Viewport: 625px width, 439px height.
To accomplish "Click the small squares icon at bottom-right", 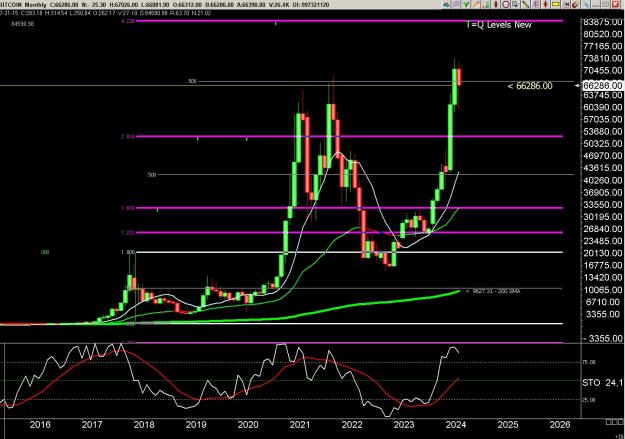I will coord(614,422).
